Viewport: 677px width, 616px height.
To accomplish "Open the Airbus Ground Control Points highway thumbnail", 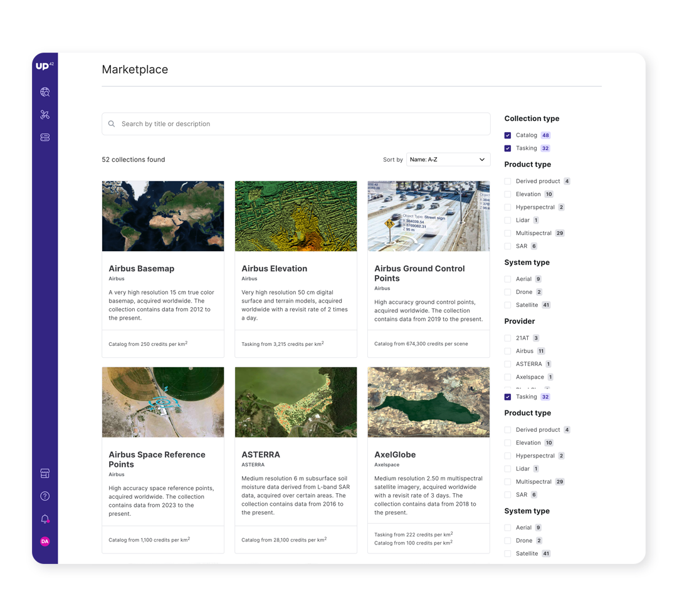I will coord(429,216).
